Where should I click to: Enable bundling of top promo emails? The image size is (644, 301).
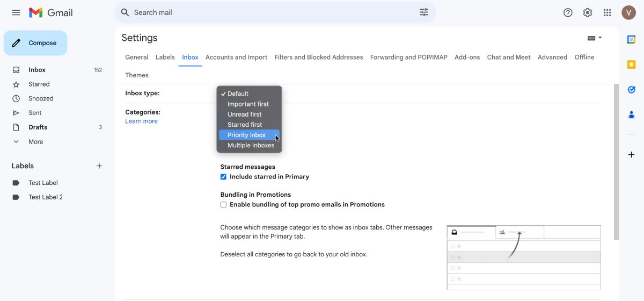[x=224, y=205]
